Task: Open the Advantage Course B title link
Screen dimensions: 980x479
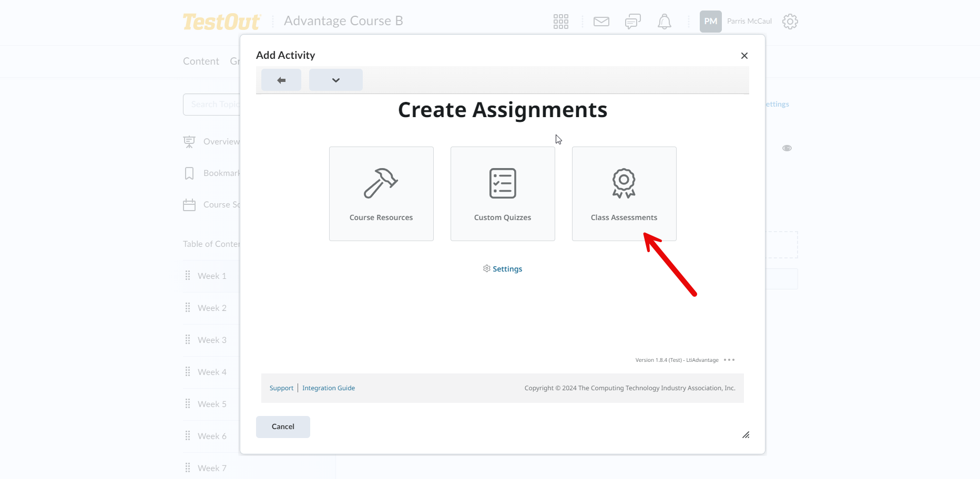Action: click(343, 21)
